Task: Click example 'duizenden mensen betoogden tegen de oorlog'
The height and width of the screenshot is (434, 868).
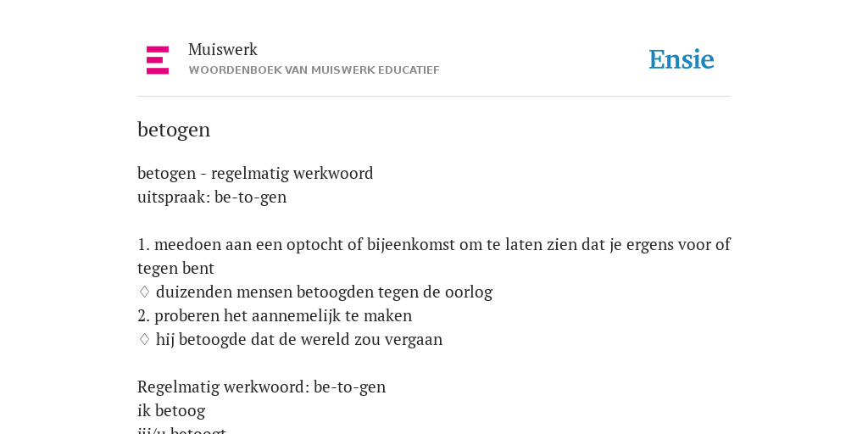Action: click(324, 292)
